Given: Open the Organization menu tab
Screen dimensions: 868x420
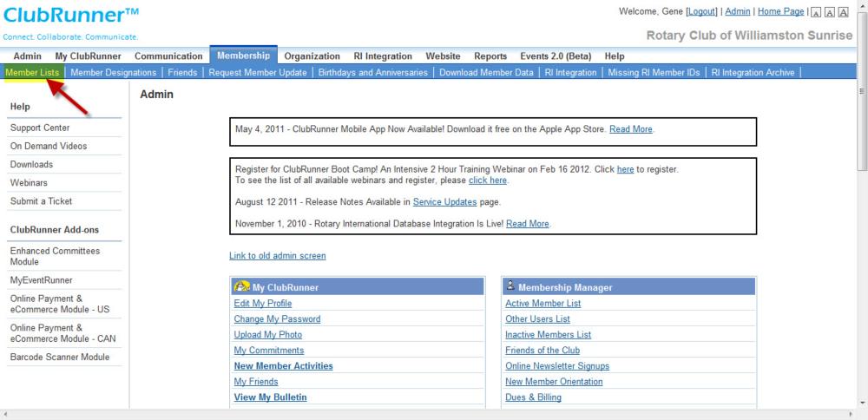Looking at the screenshot, I should (x=312, y=56).
